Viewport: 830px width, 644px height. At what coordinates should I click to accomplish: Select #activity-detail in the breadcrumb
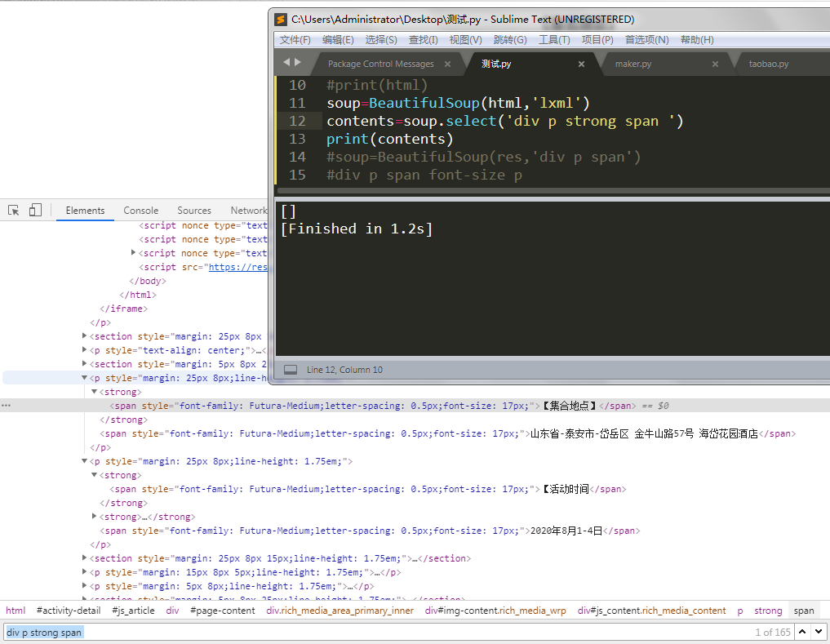click(69, 610)
